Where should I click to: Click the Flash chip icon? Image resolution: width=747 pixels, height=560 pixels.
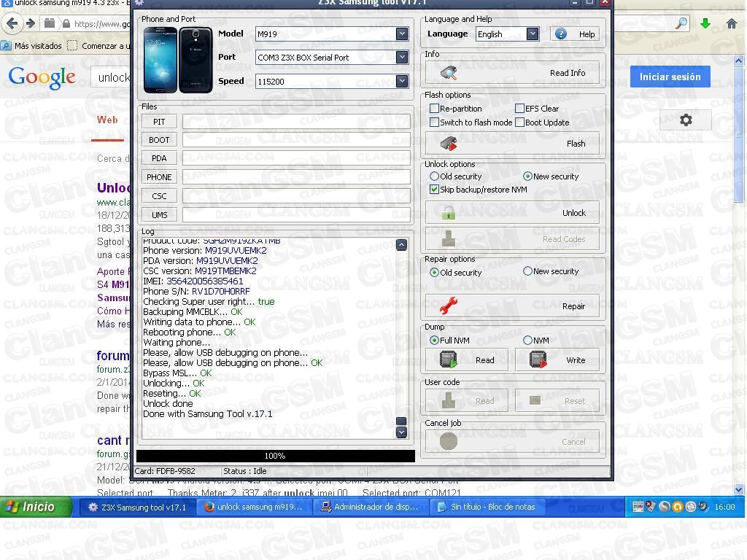[449, 144]
